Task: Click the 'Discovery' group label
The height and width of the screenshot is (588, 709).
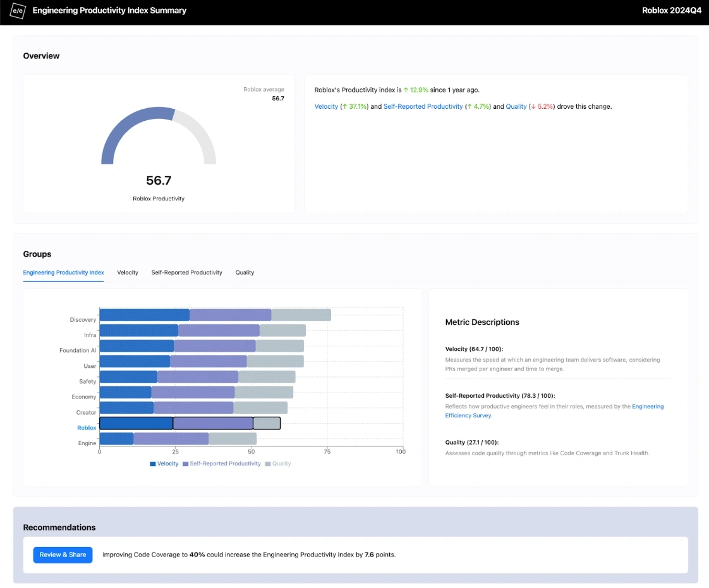Action: pyautogui.click(x=83, y=320)
